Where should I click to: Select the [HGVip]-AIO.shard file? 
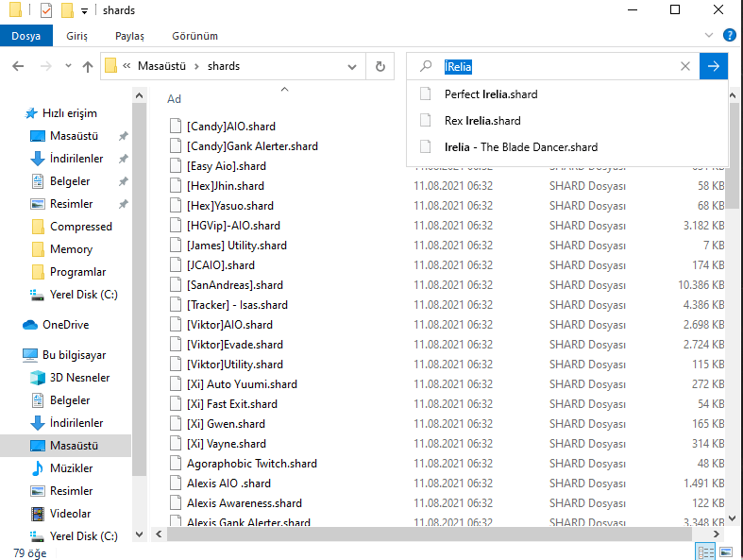point(233,227)
